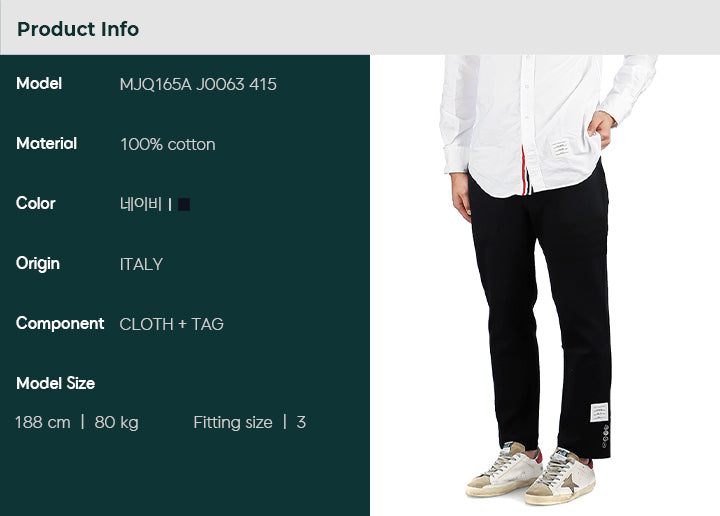
Task: Click the 100% cotton material text
Action: tap(168, 145)
